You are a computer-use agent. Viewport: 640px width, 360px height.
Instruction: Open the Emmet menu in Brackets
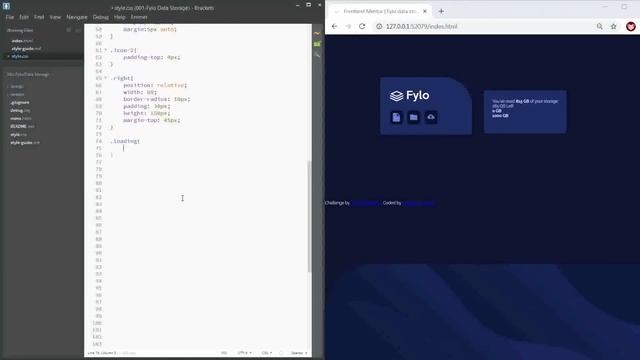click(139, 17)
